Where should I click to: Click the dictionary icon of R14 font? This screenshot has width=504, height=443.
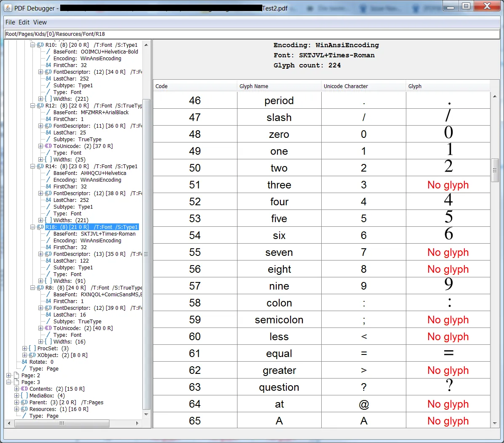[40, 166]
